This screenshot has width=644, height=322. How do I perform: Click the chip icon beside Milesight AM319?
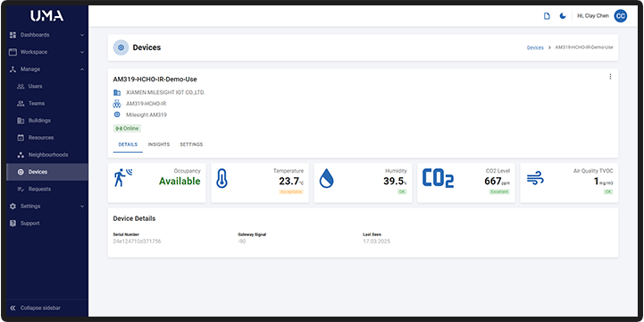[x=117, y=114]
